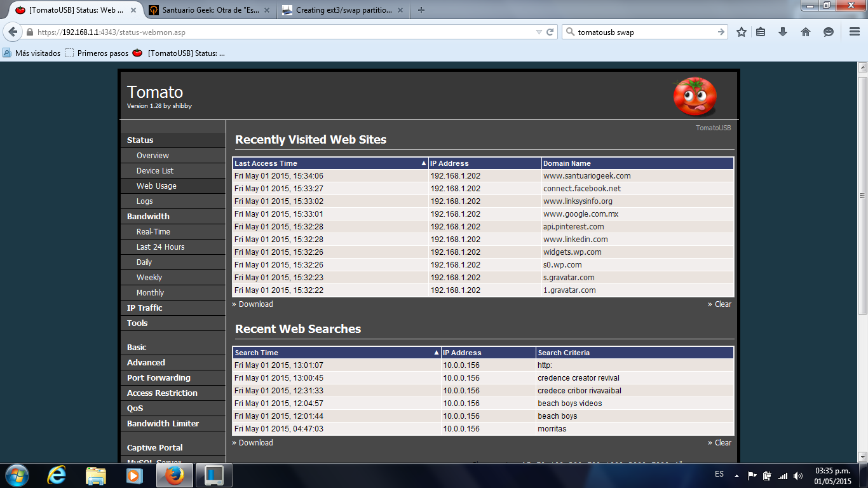Sort by Search Time column header
This screenshot has width=868, height=488.
coord(336,353)
